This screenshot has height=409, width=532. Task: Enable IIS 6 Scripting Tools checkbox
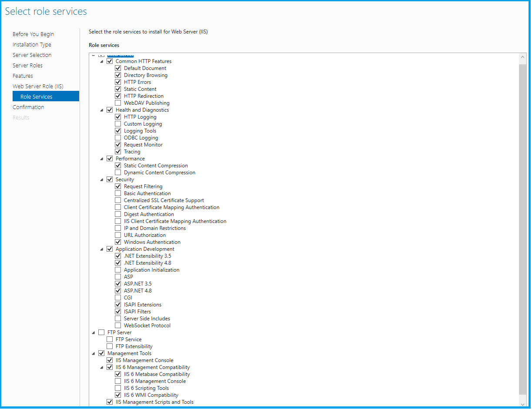(118, 388)
